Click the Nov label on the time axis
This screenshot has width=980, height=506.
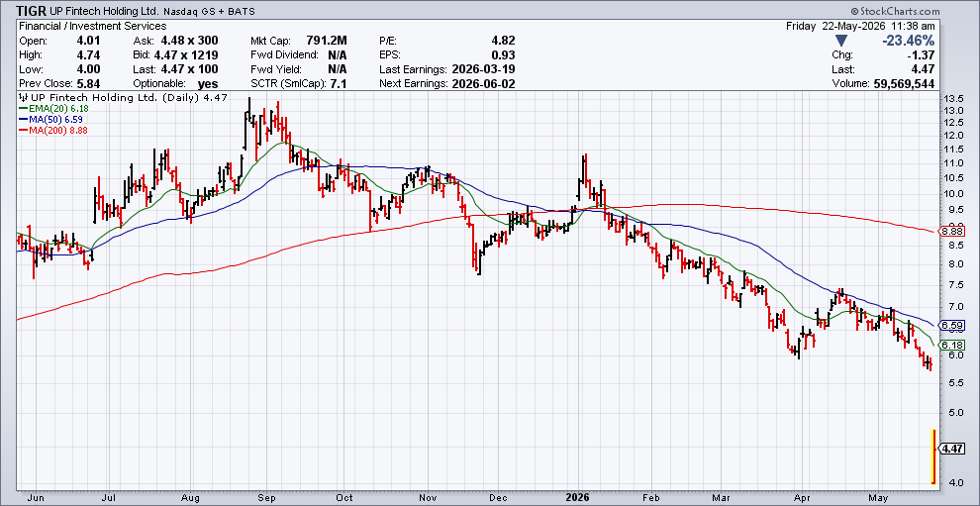point(429,498)
